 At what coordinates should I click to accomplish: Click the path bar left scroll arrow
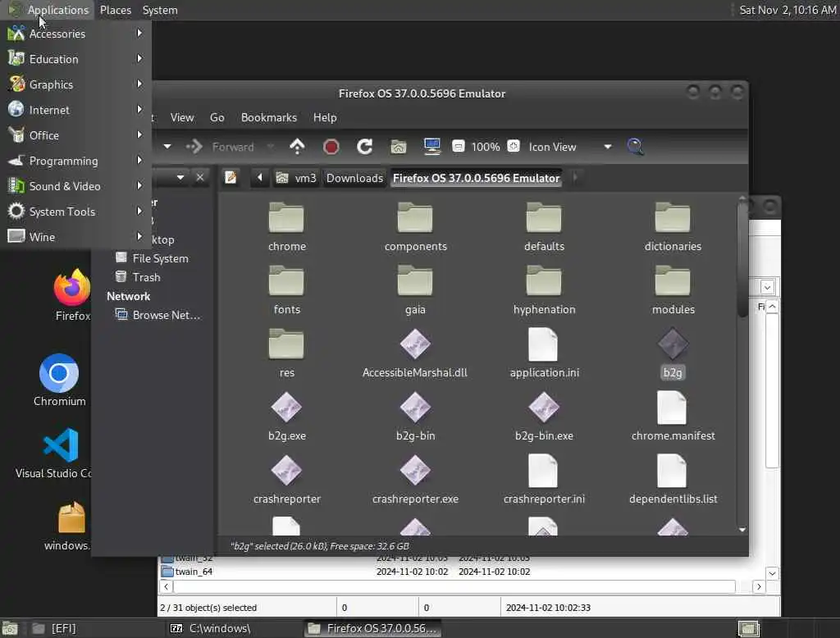[260, 177]
